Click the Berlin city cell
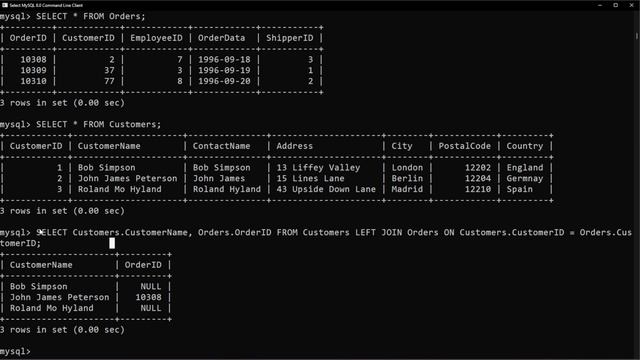 [407, 178]
